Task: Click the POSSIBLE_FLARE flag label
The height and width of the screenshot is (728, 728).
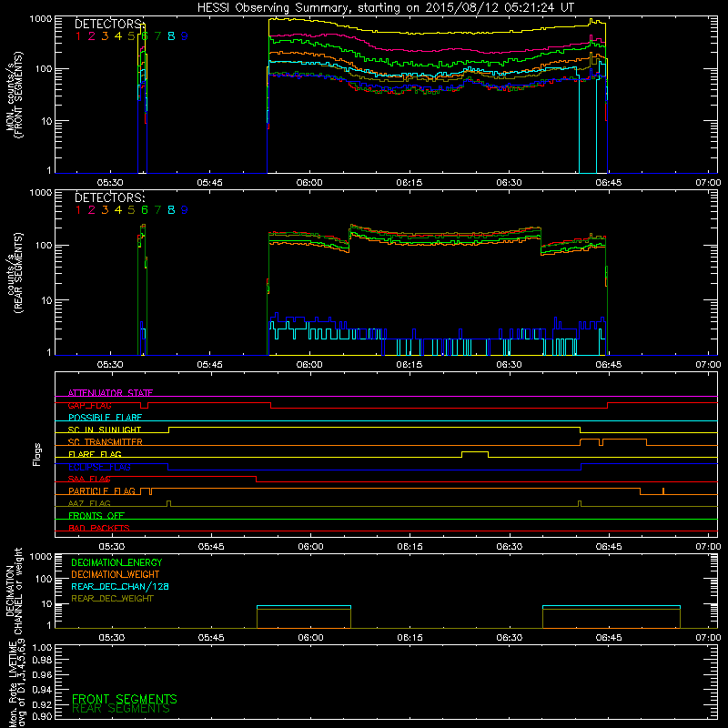Action: click(105, 418)
